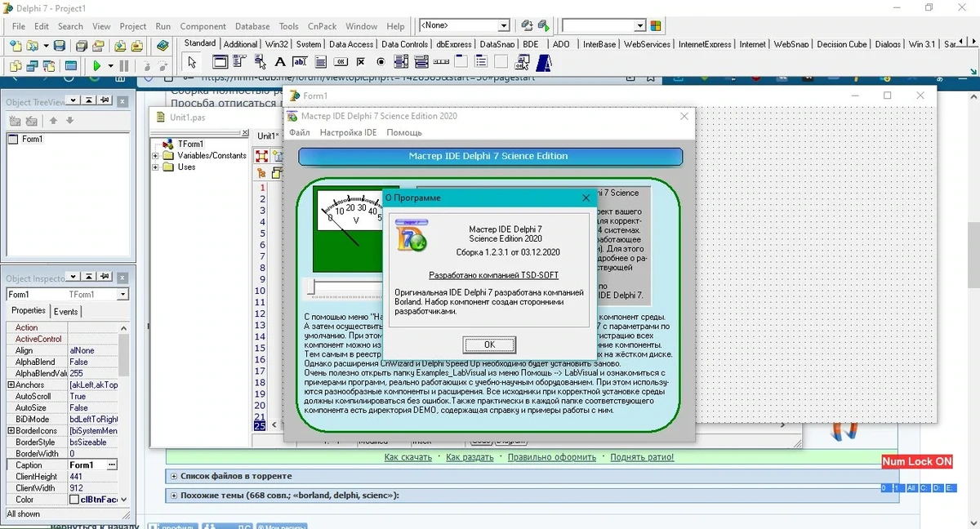Select the RadioButton component in palette

[x=381, y=62]
